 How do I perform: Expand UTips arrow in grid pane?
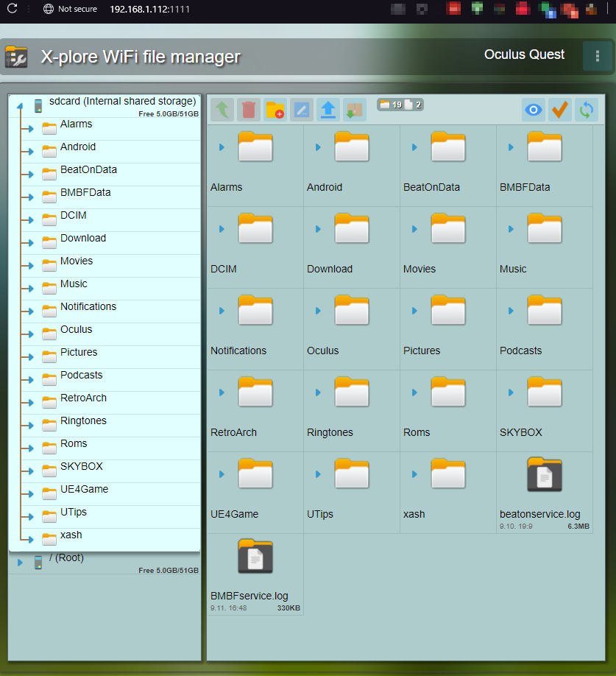(x=319, y=474)
